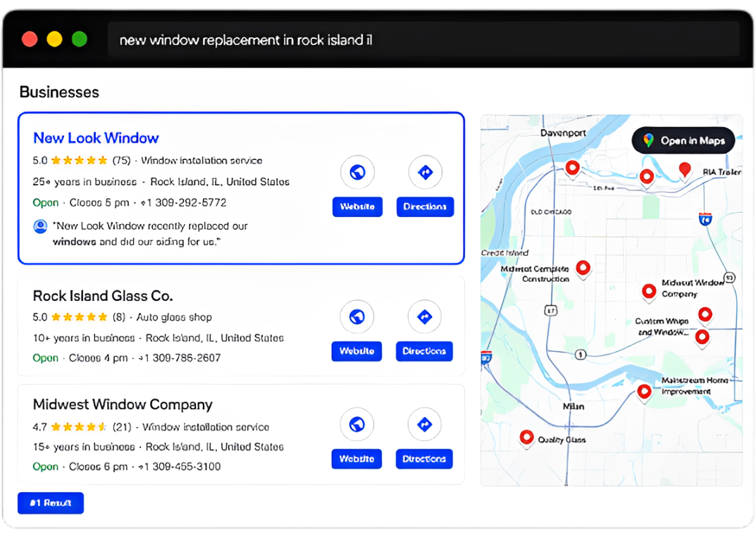Click the Businesses heading
Viewport: 756px width, 537px height.
tap(59, 92)
